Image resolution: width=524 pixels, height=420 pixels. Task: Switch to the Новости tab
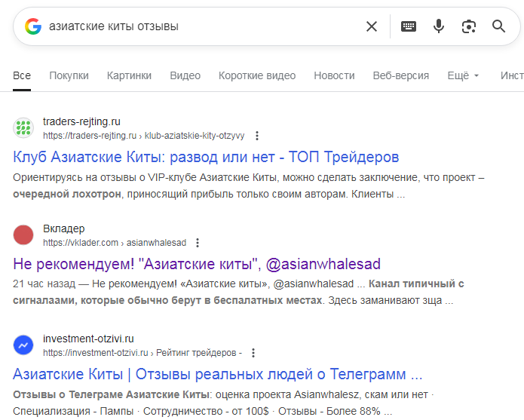(x=334, y=75)
